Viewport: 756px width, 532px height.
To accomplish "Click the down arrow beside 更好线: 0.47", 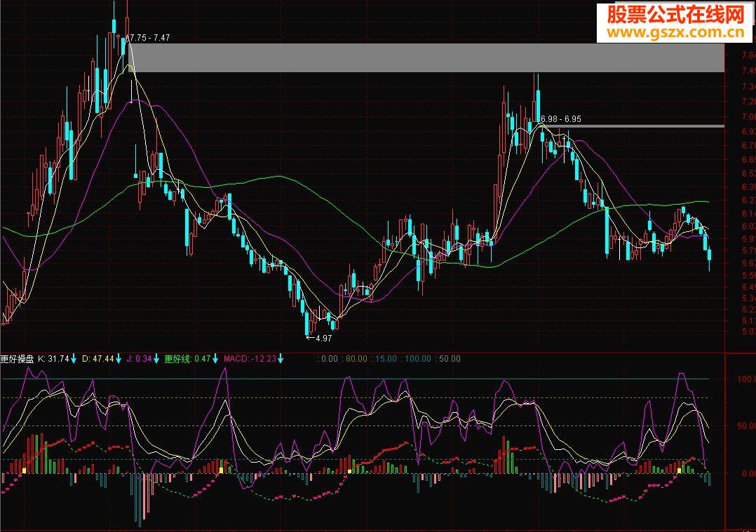I will [x=215, y=359].
